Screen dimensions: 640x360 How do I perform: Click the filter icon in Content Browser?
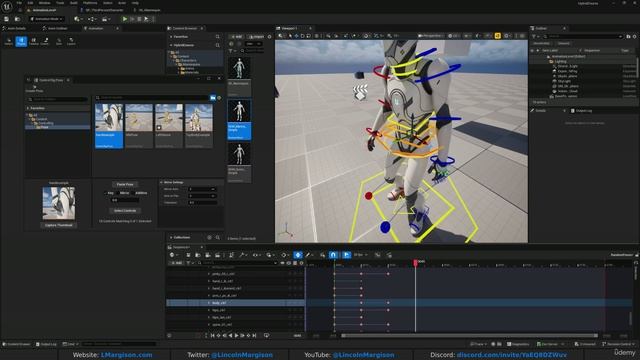coord(231,51)
